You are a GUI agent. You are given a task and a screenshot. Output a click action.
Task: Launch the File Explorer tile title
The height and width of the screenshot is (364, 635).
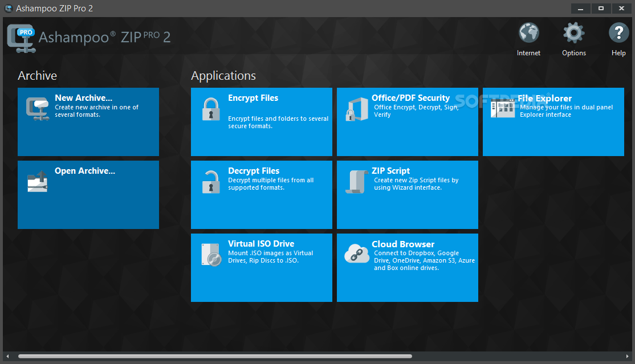coord(545,99)
